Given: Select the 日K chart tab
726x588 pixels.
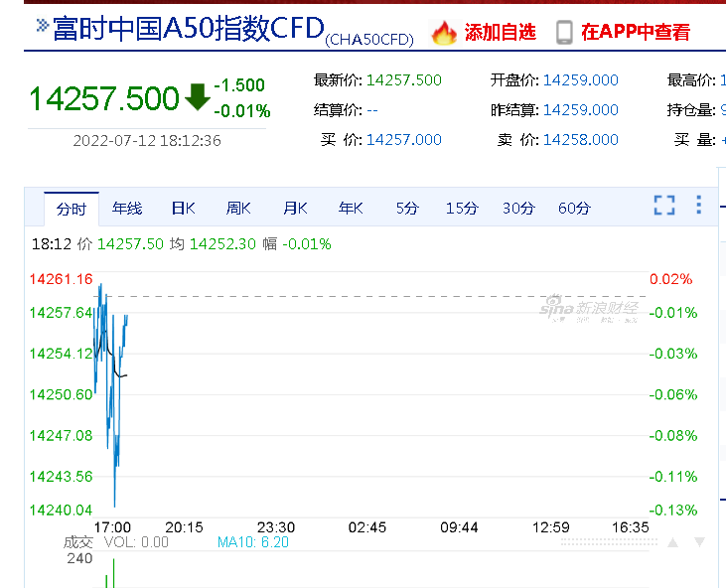Looking at the screenshot, I should click(183, 209).
